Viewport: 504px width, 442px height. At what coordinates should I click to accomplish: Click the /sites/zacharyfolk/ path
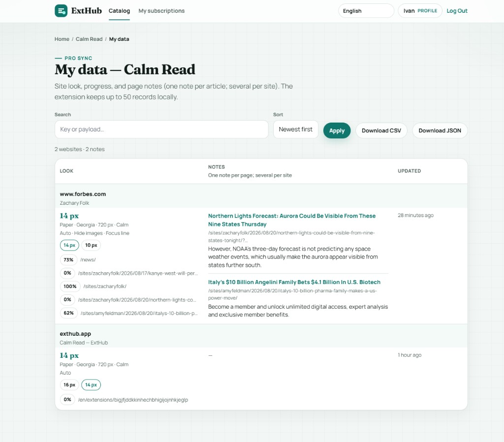105,286
